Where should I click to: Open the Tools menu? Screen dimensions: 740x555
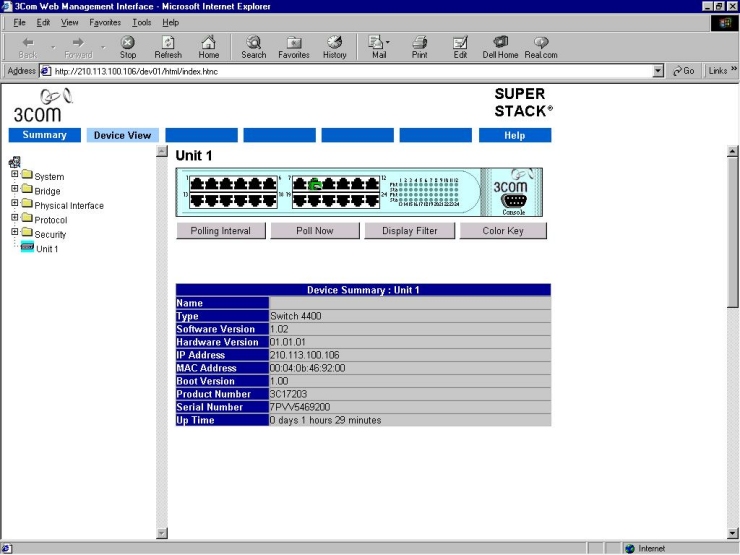(x=141, y=22)
